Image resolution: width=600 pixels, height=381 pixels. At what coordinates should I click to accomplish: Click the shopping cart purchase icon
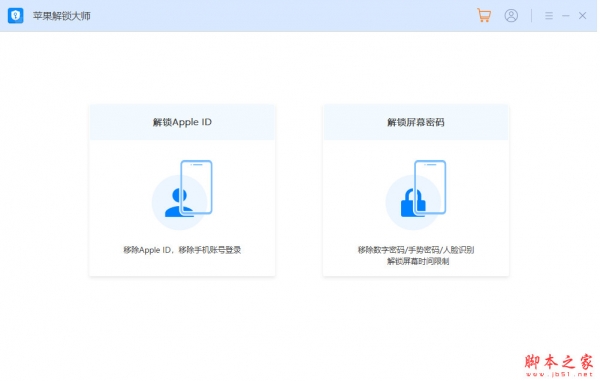click(484, 15)
